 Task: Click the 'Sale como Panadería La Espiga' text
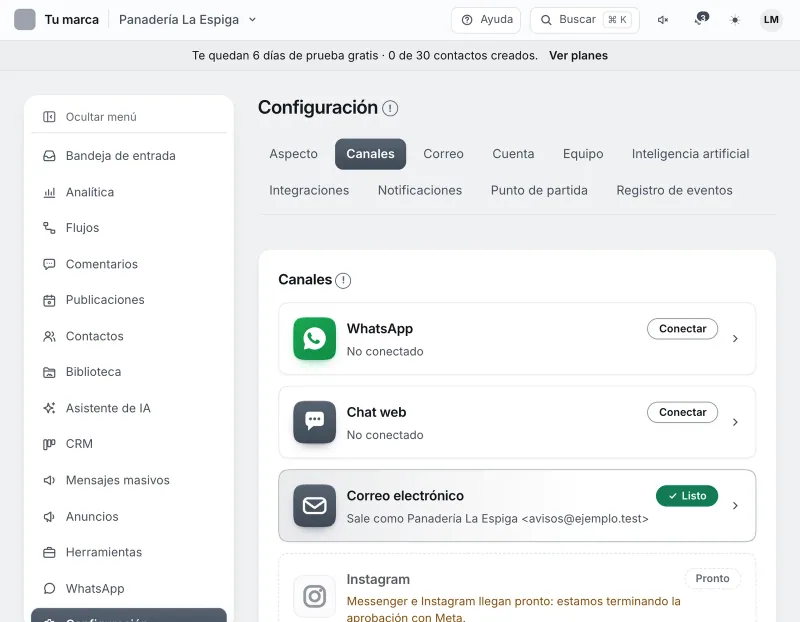tap(433, 519)
